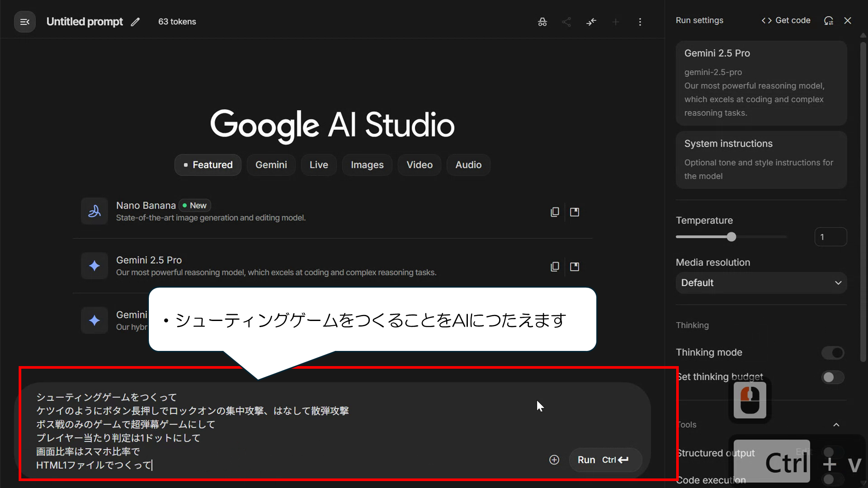Click the pencil icon to rename prompt
The width and height of the screenshot is (868, 488).
(x=135, y=22)
